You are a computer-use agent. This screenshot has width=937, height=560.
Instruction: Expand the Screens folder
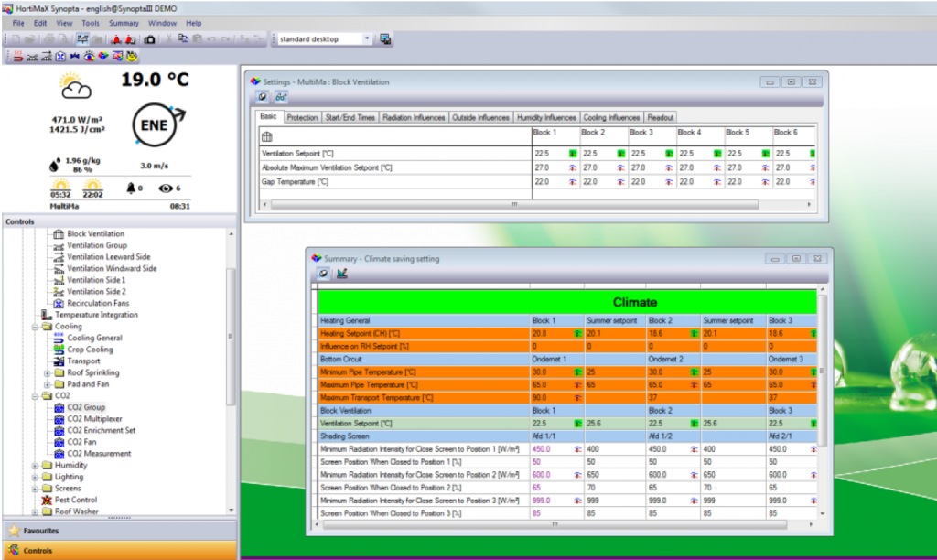(x=36, y=489)
